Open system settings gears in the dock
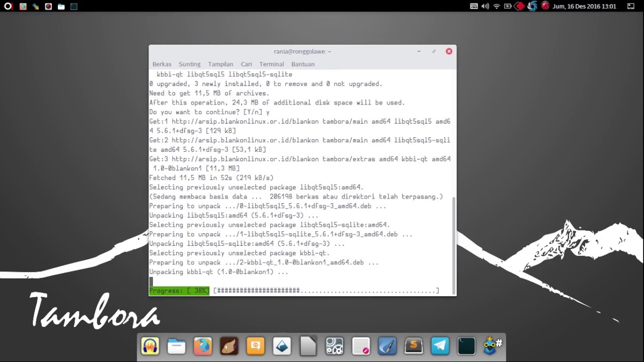The width and height of the screenshot is (644, 362). point(335,346)
